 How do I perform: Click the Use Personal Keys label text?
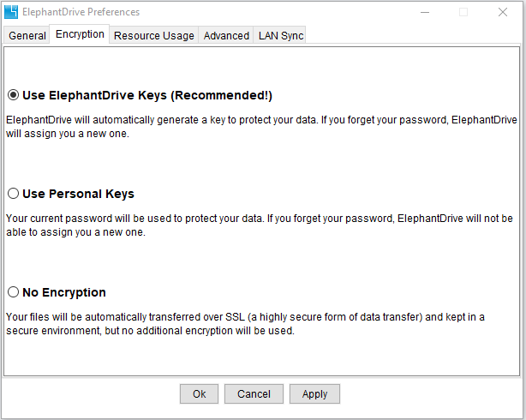coord(78,194)
